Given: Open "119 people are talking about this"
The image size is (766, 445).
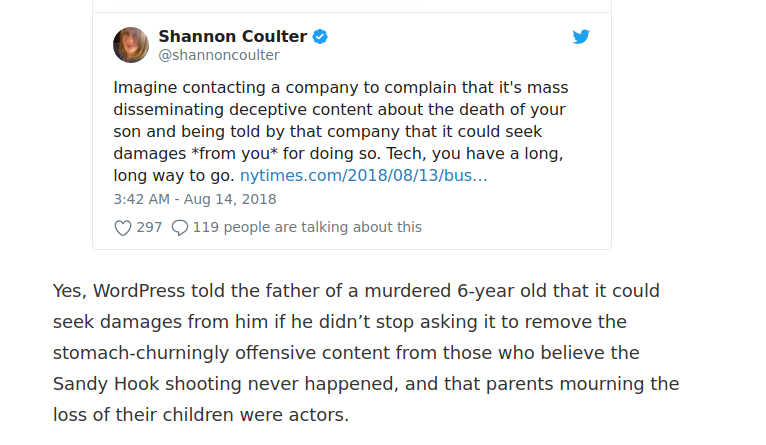Looking at the screenshot, I should click(x=307, y=228).
